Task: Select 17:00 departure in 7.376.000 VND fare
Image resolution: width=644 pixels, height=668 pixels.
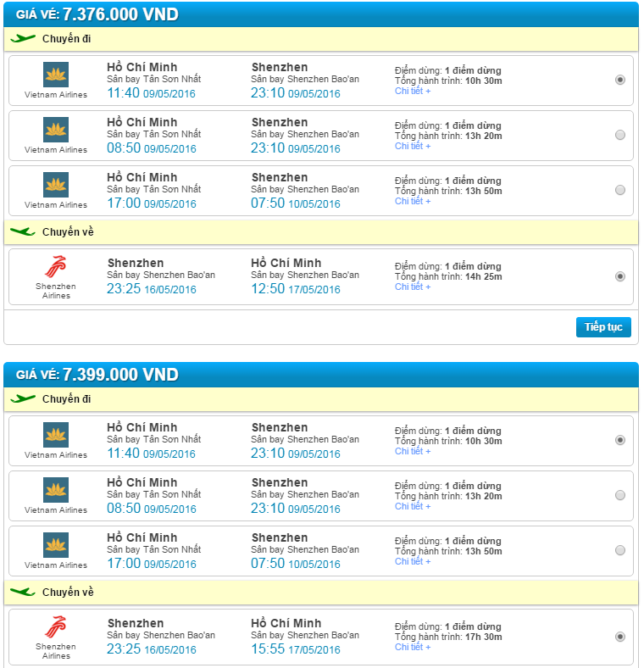Action: coord(620,190)
